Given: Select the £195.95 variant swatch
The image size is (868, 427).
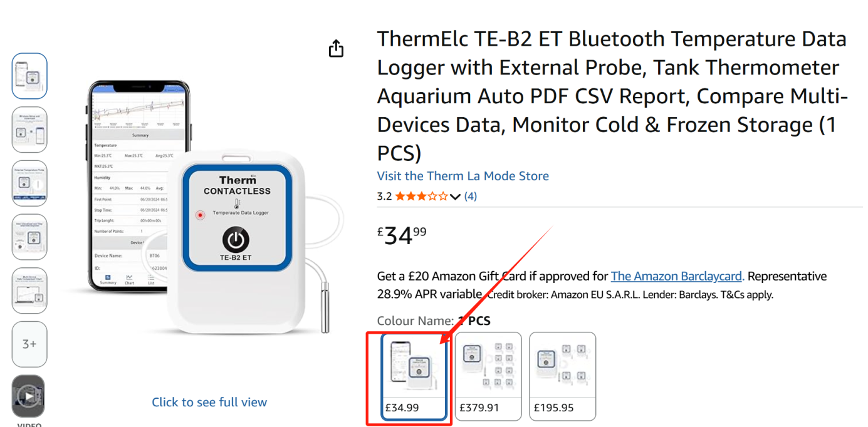Looking at the screenshot, I should [562, 376].
